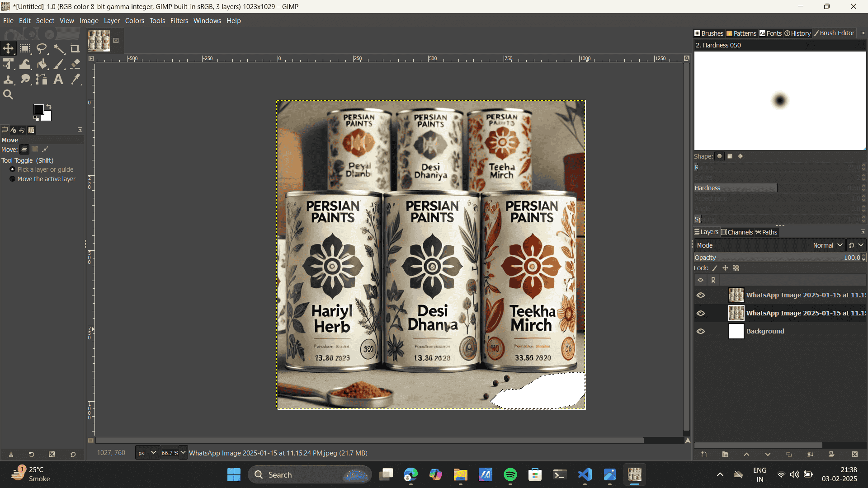This screenshot has height=488, width=868.
Task: Toggle lock pixels for layer
Action: coord(715,268)
